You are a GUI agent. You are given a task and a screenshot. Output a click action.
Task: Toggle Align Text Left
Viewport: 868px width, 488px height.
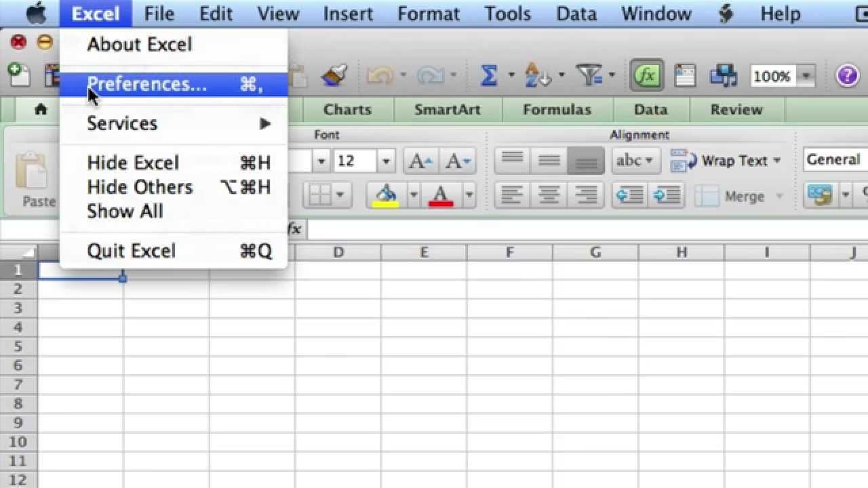512,196
